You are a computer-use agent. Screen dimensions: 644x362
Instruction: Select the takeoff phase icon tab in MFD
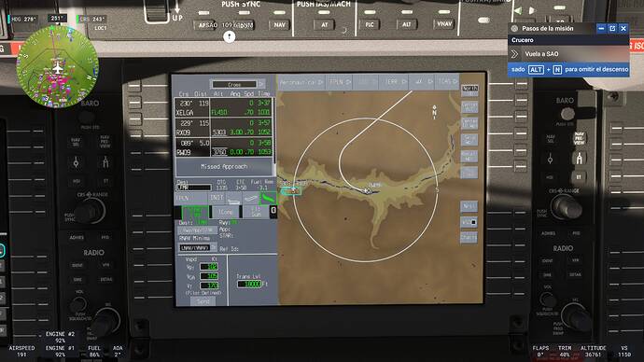[233, 199]
